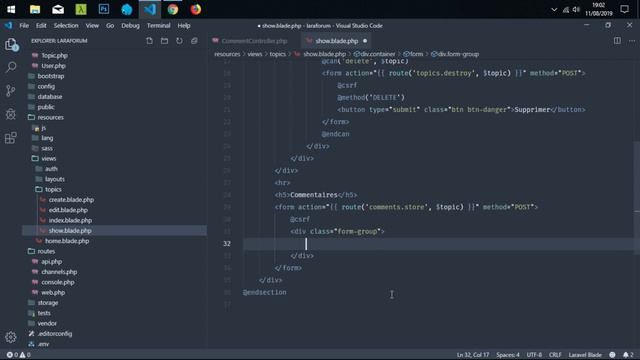Viewport: 640px width, 360px height.
Task: Open the Source Control view
Action: click(x=11, y=91)
